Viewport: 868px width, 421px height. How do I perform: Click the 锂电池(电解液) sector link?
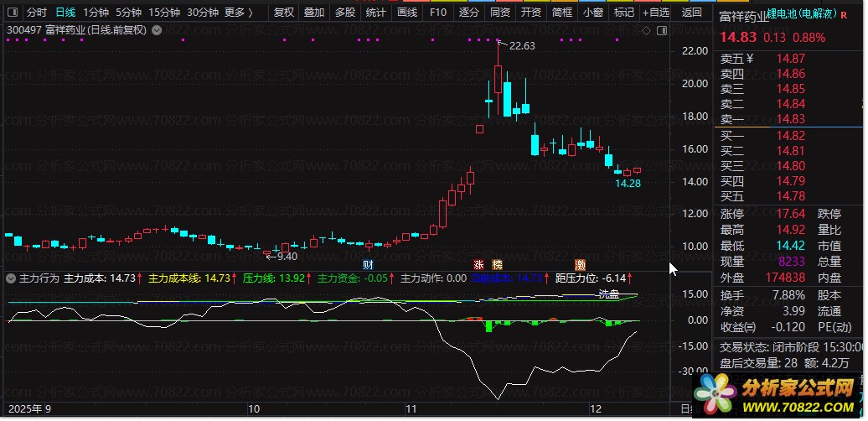click(x=803, y=14)
